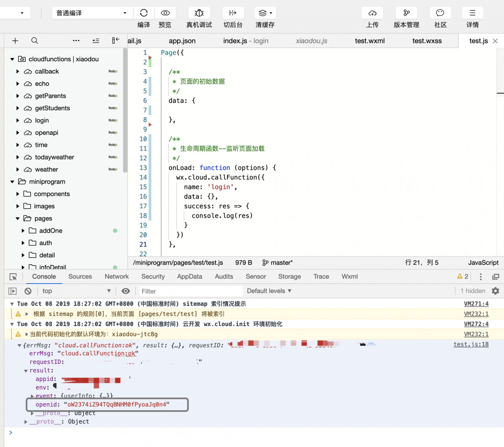Switch to the test.wxml editor tab
Screen dimensions: 504x447
[369, 41]
